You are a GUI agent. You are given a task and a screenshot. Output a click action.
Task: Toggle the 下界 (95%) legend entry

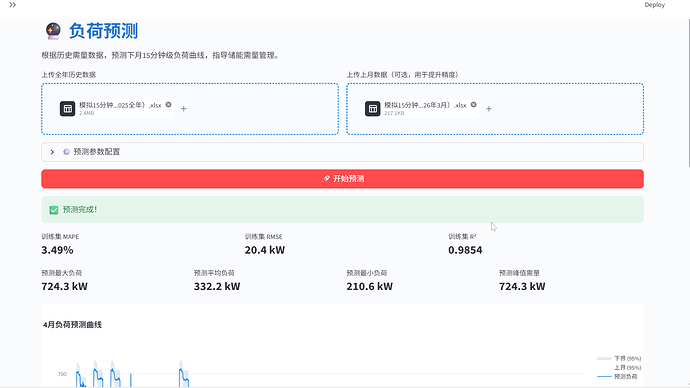[619, 359]
